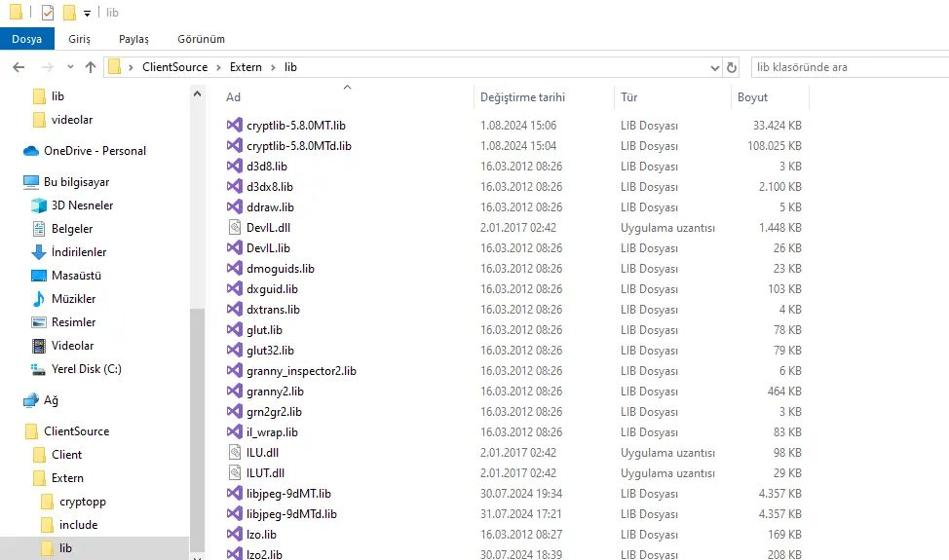Click the Back navigation arrow

point(19,67)
